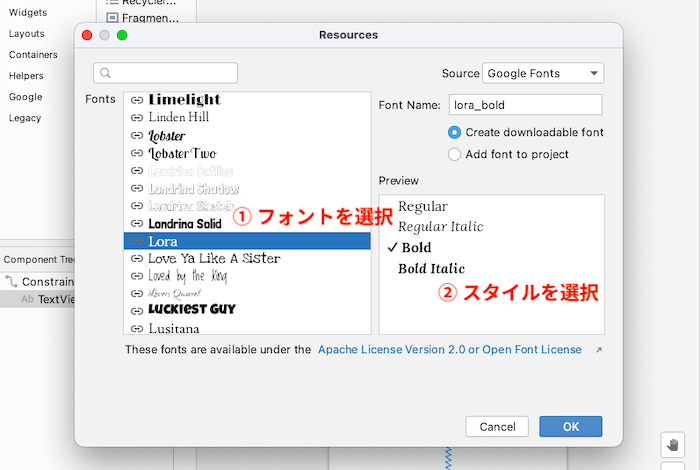Select the Regular Italic style in Preview
The height and width of the screenshot is (470, 700).
tap(441, 227)
